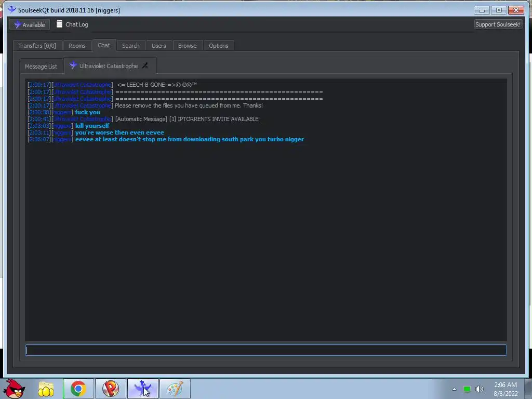Switch to the Browse tab
This screenshot has width=532, height=399.
(x=187, y=46)
